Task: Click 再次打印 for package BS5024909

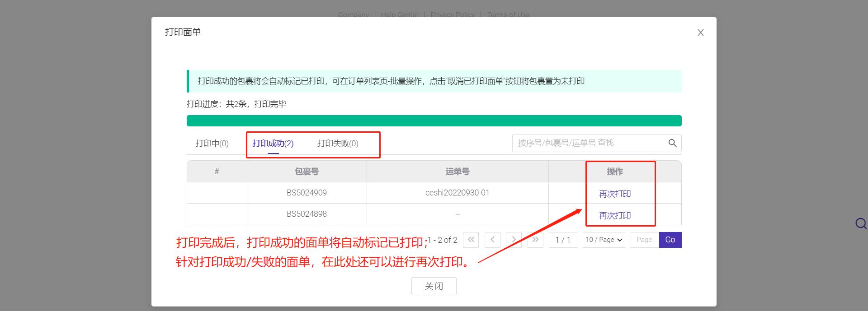Action: coord(615,194)
